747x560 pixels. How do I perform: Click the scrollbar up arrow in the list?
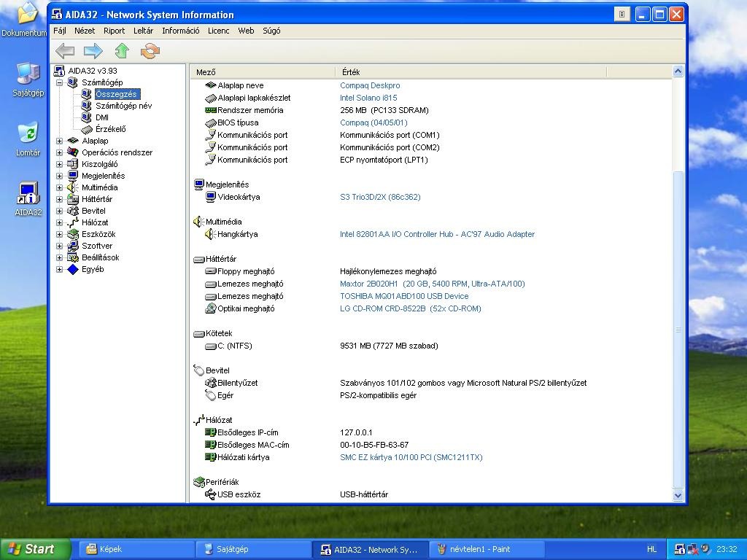[678, 72]
